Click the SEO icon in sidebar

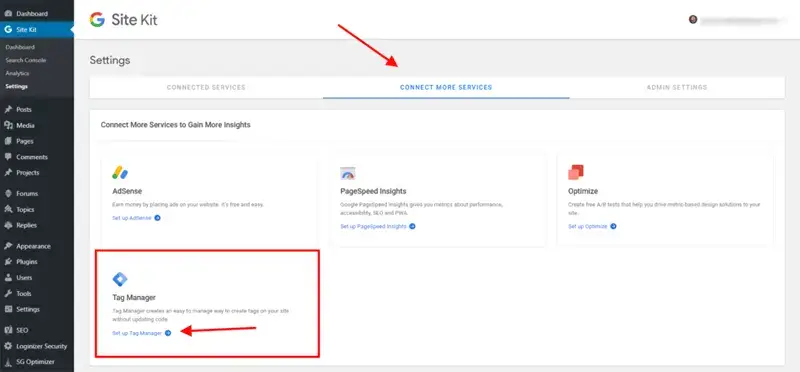[x=8, y=330]
